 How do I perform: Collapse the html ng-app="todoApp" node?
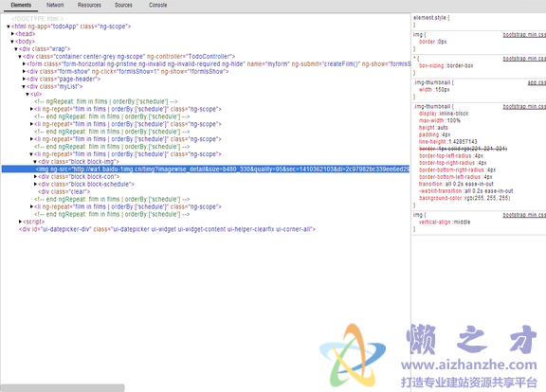click(9, 27)
